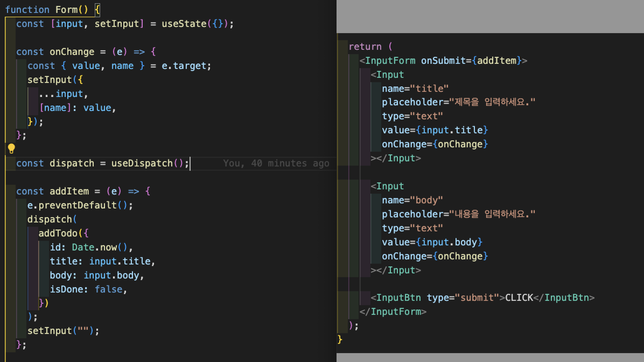Click the addItem variable declaration
Image resolution: width=644 pixels, height=362 pixels.
point(69,191)
